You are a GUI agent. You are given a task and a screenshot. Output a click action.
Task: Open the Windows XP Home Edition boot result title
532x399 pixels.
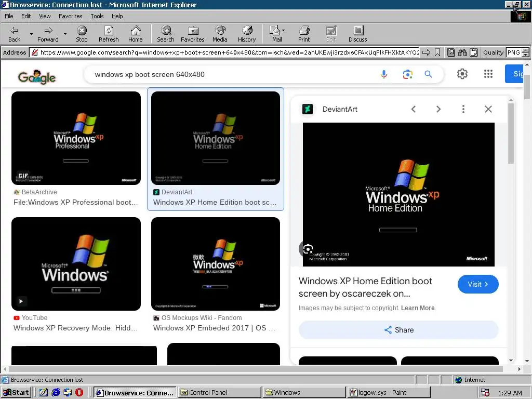tap(215, 202)
